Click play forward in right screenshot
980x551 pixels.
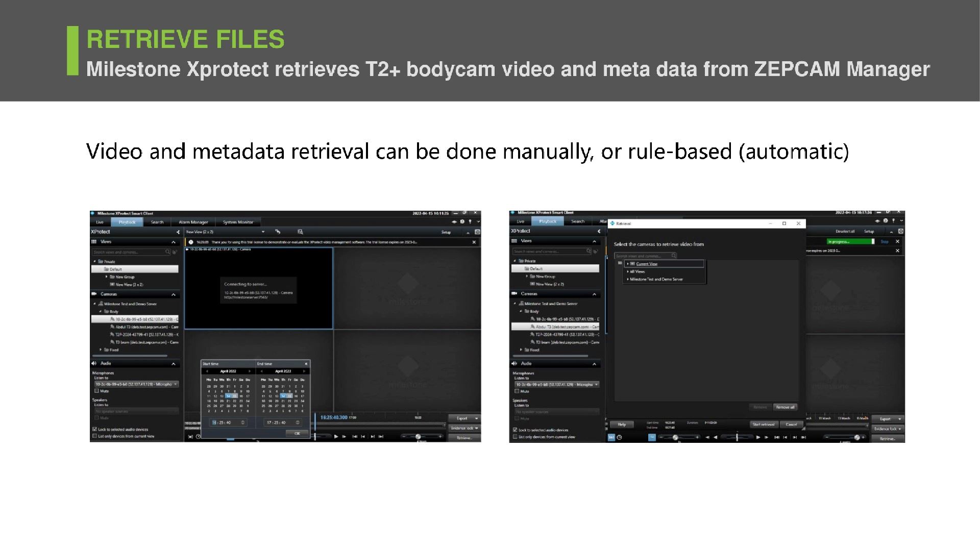(758, 437)
